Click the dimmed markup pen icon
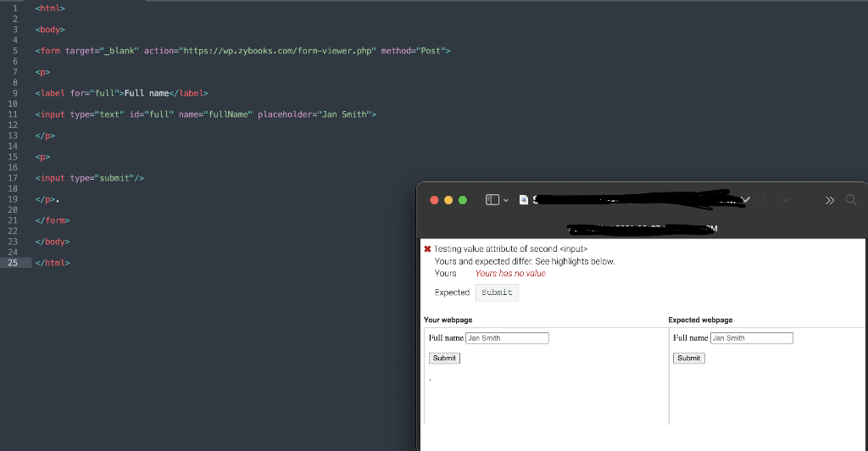The width and height of the screenshot is (868, 451). click(x=764, y=200)
